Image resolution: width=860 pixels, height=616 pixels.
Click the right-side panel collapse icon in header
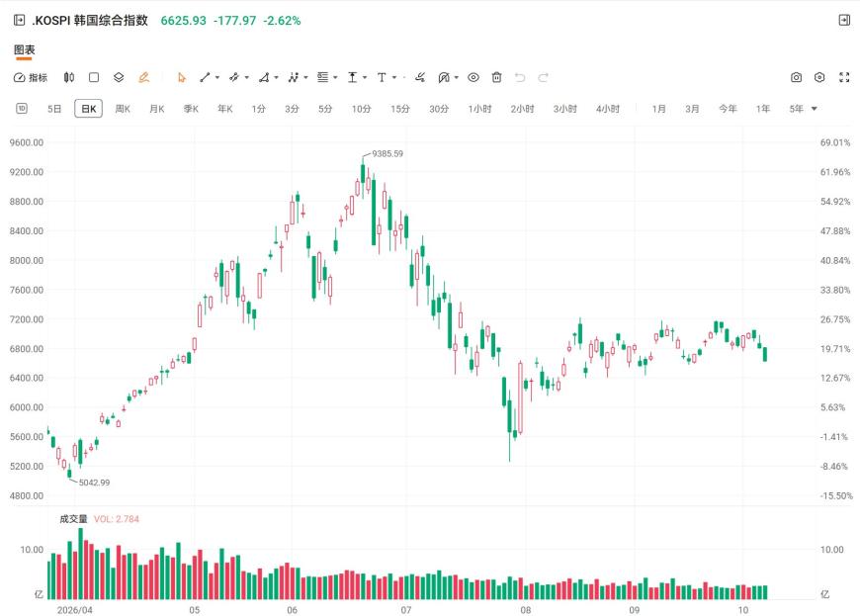click(x=844, y=21)
